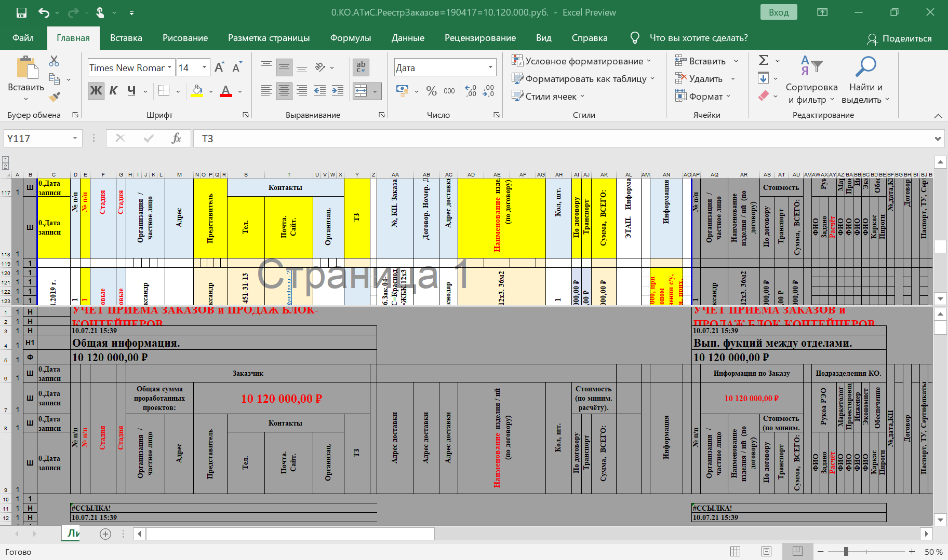The width and height of the screenshot is (948, 560).
Task: Open font size dropdown
Action: click(x=204, y=67)
